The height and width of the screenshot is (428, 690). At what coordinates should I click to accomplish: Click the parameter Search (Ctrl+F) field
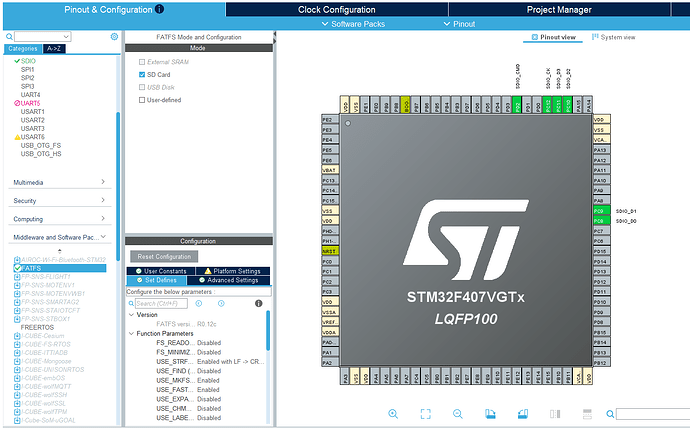[161, 304]
